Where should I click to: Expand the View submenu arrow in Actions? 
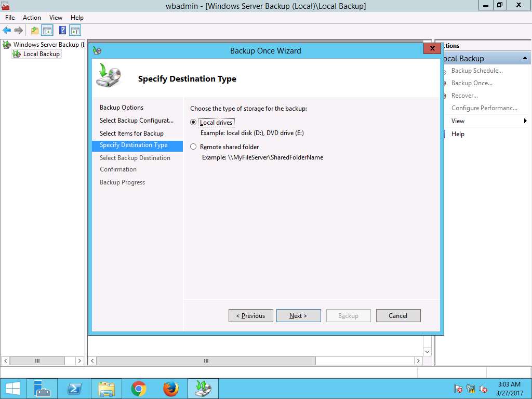tap(525, 121)
